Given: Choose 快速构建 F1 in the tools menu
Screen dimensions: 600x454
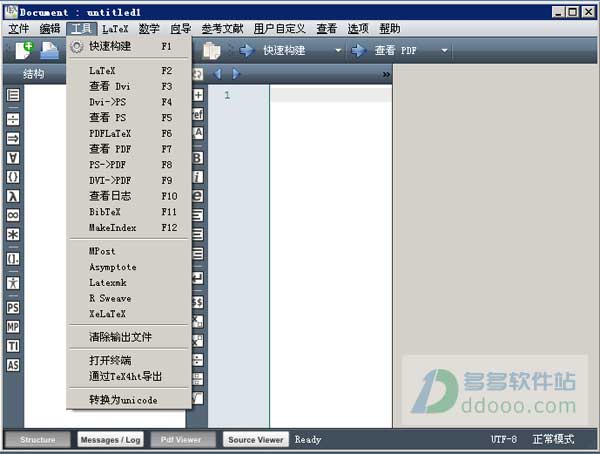Looking at the screenshot, I should [129, 46].
